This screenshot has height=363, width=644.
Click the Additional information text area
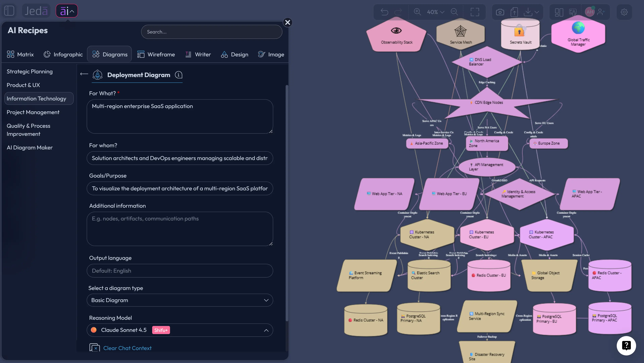(x=180, y=229)
